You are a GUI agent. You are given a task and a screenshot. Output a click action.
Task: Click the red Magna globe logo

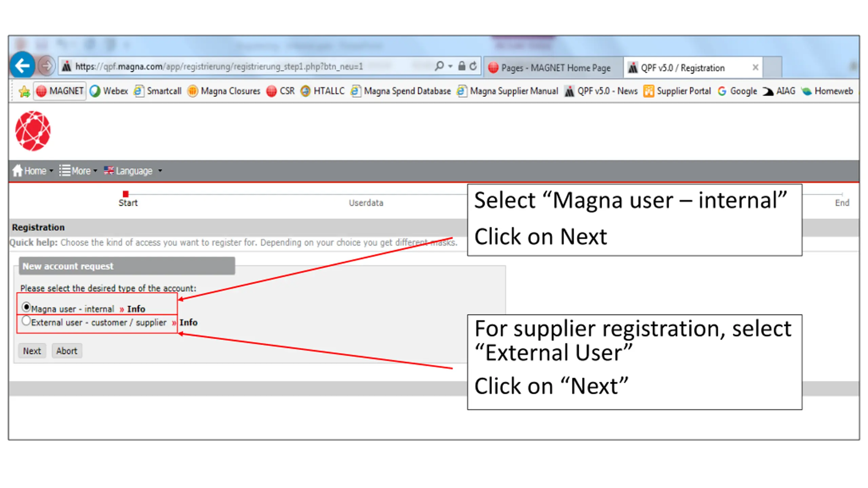pos(33,131)
